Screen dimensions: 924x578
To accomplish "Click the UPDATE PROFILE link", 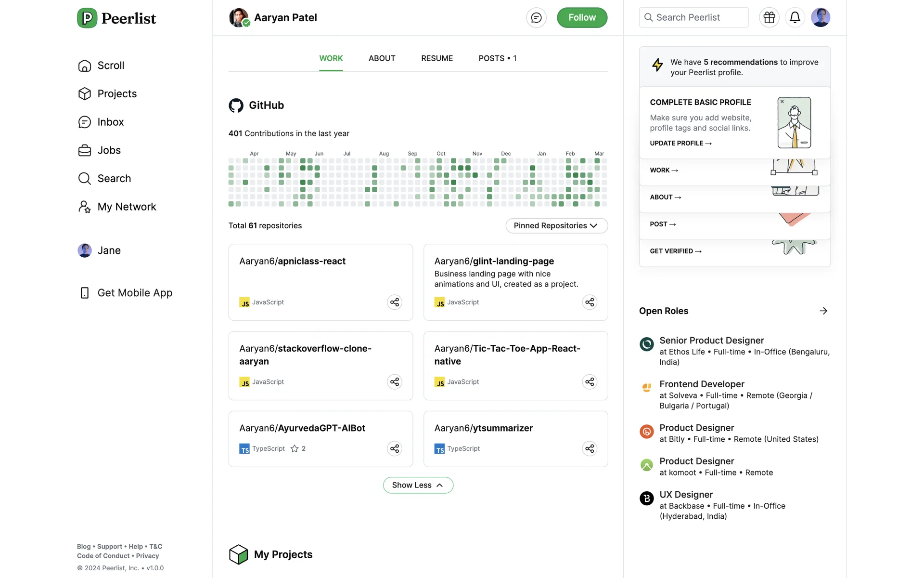I will (x=680, y=143).
